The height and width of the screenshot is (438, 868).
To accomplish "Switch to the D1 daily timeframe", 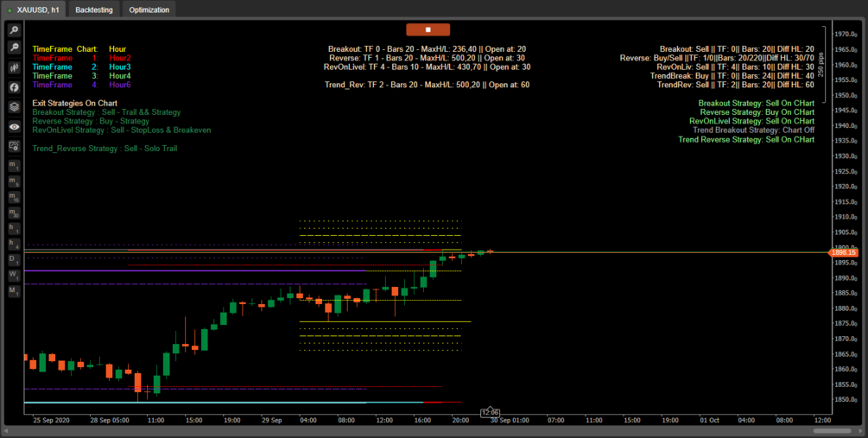I will click(15, 259).
